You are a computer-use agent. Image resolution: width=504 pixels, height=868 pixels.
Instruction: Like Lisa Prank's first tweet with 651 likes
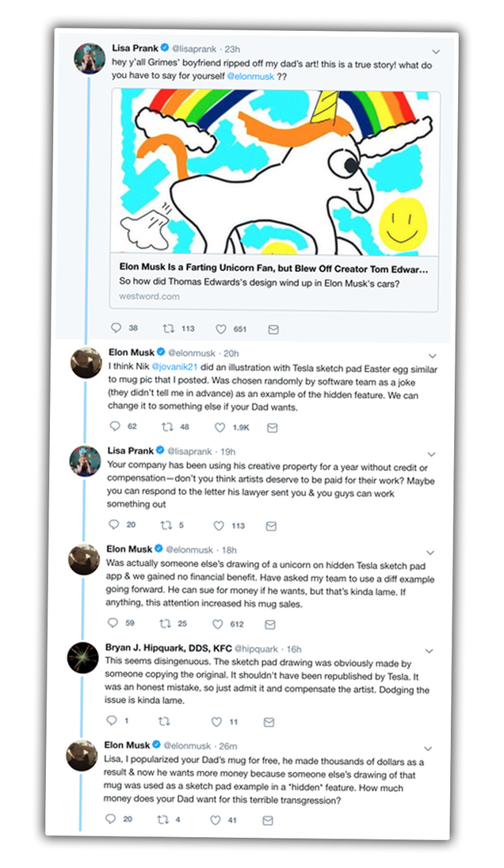coord(221,329)
